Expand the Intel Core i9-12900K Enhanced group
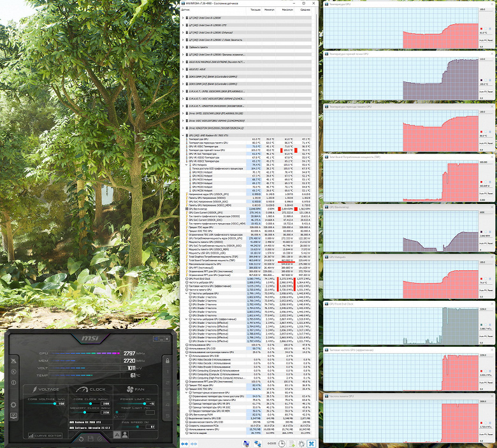Image resolution: width=497 pixels, height=448 pixels. [183, 33]
